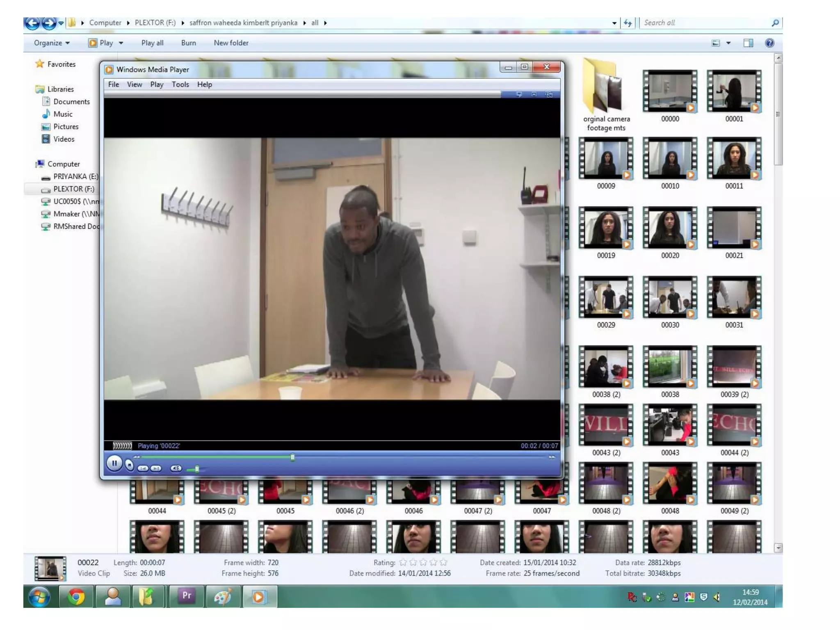
Task: Mute audio with the speaker button
Action: (x=176, y=468)
